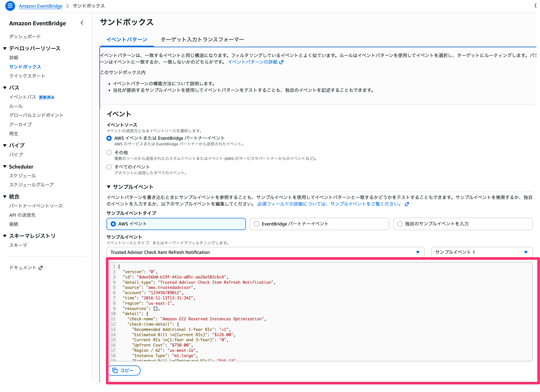
Task: Click inside the sample event JSON editor
Action: click(x=286, y=310)
